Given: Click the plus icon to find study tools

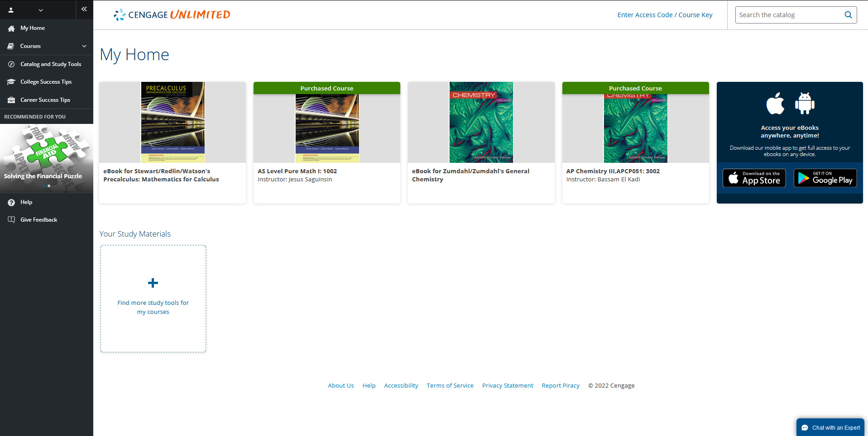Looking at the screenshot, I should (153, 283).
